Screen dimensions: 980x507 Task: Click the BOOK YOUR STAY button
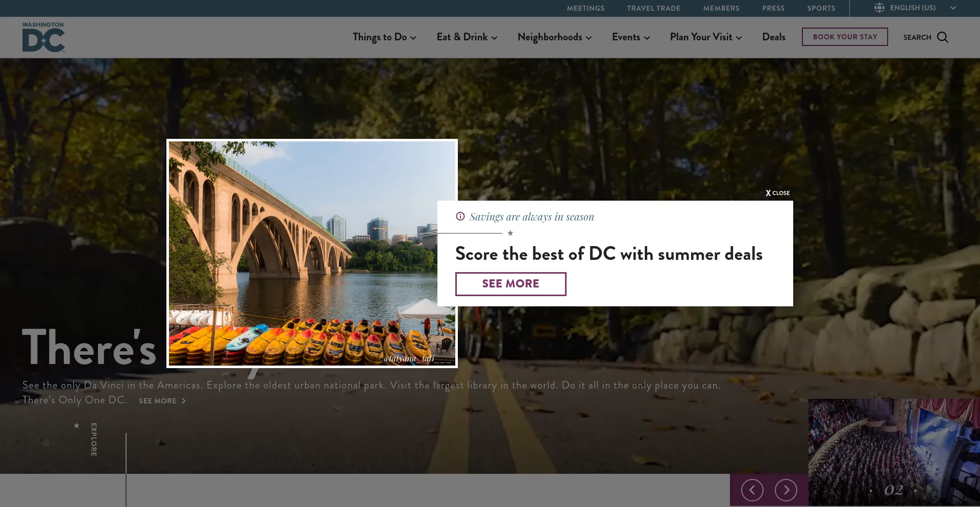pyautogui.click(x=845, y=36)
